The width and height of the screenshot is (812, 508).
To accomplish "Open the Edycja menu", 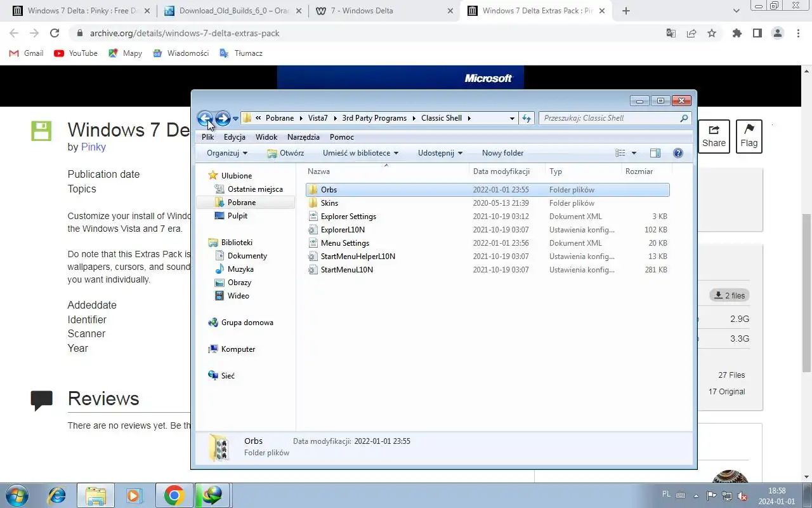I will pos(235,137).
